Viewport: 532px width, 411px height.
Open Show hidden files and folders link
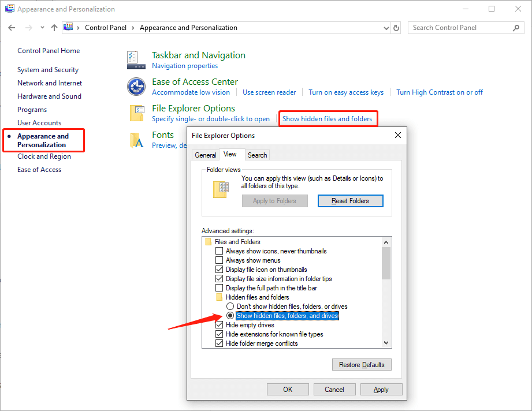click(327, 119)
